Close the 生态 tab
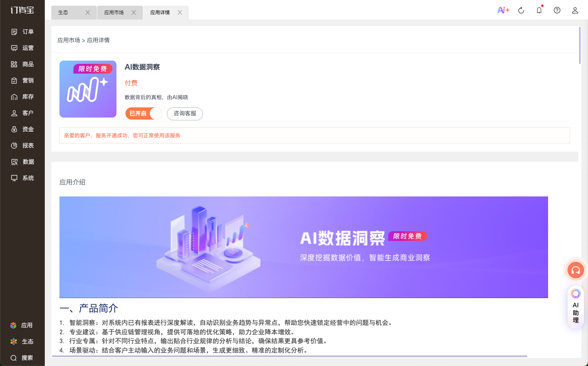Image resolution: width=588 pixels, height=366 pixels. 88,13
